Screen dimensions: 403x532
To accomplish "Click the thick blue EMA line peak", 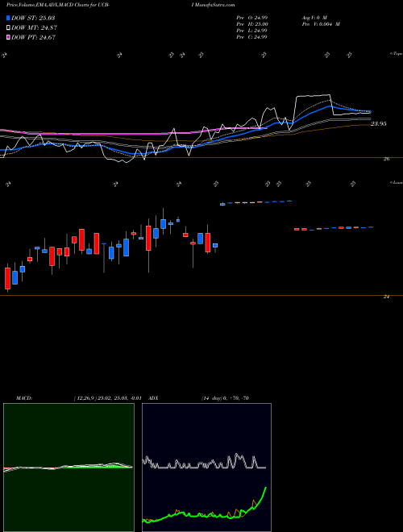I will click(330, 106).
